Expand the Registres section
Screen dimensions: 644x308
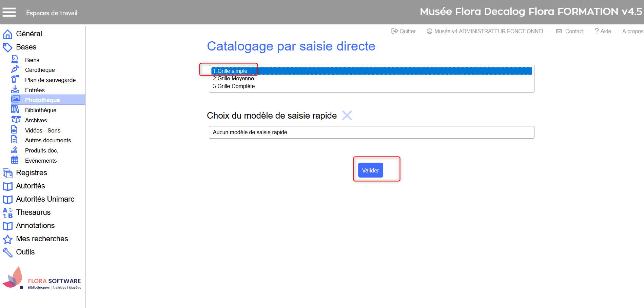(31, 173)
